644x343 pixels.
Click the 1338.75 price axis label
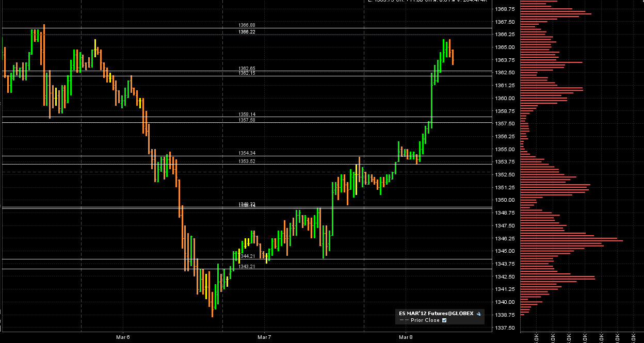[505, 315]
